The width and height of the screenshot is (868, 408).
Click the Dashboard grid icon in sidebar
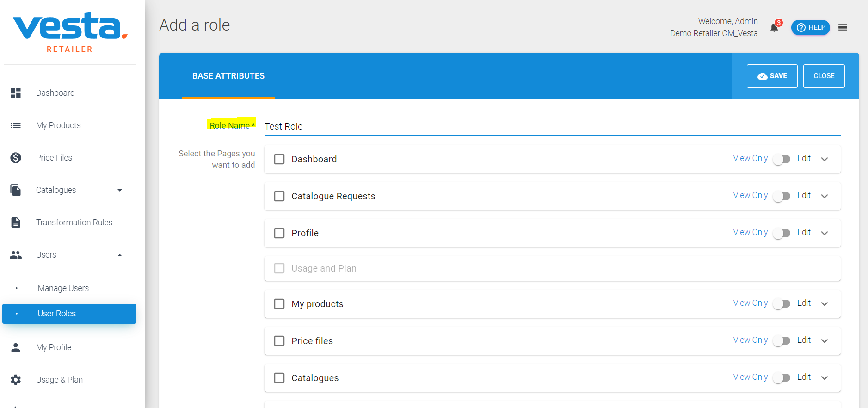16,93
